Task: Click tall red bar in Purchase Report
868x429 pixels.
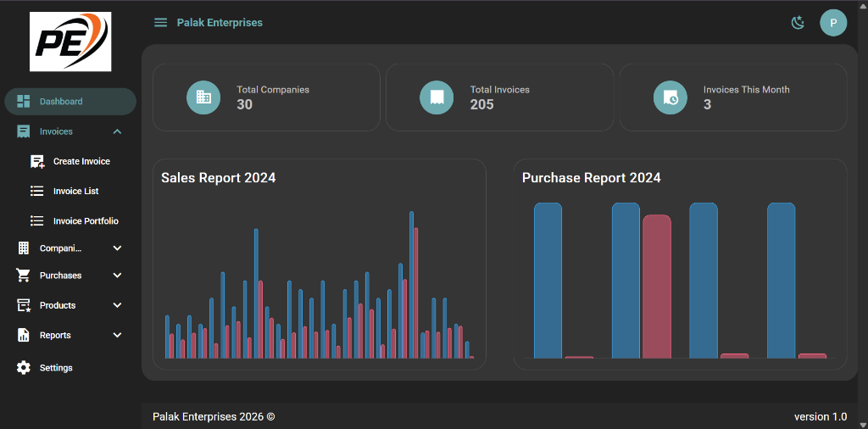Action: point(657,287)
